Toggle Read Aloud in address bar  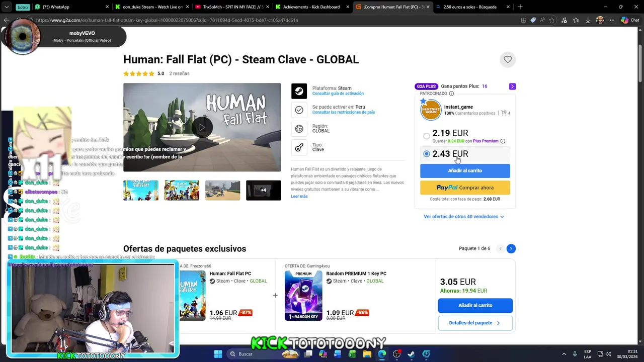[542, 20]
